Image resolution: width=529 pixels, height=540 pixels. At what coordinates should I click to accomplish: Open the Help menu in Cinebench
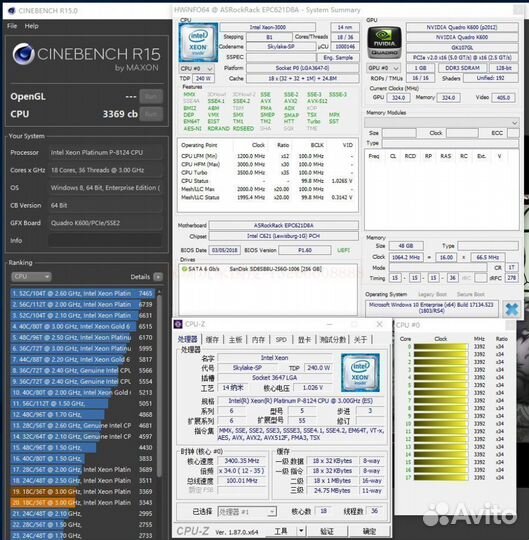[31, 26]
